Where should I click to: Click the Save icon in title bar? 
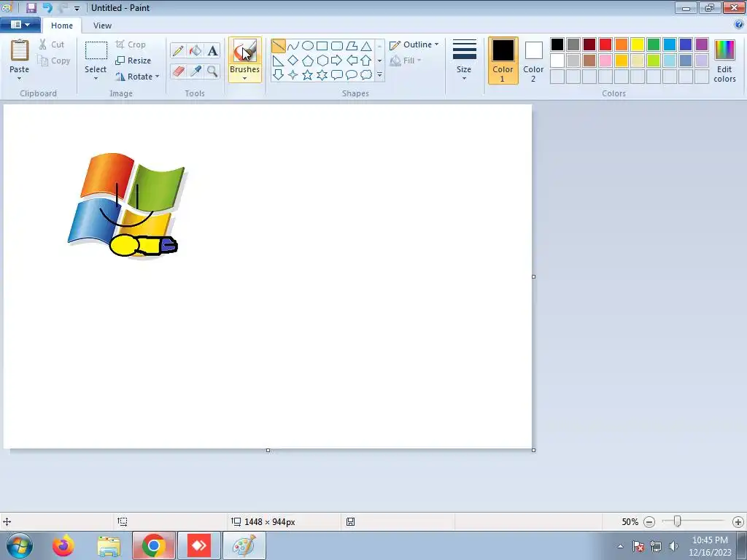click(x=31, y=7)
